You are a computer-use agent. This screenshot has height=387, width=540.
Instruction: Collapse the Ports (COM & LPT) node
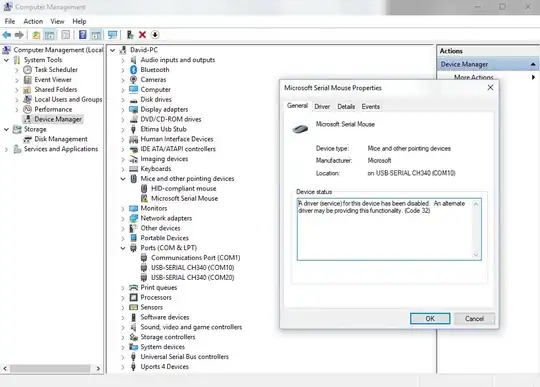(123, 248)
